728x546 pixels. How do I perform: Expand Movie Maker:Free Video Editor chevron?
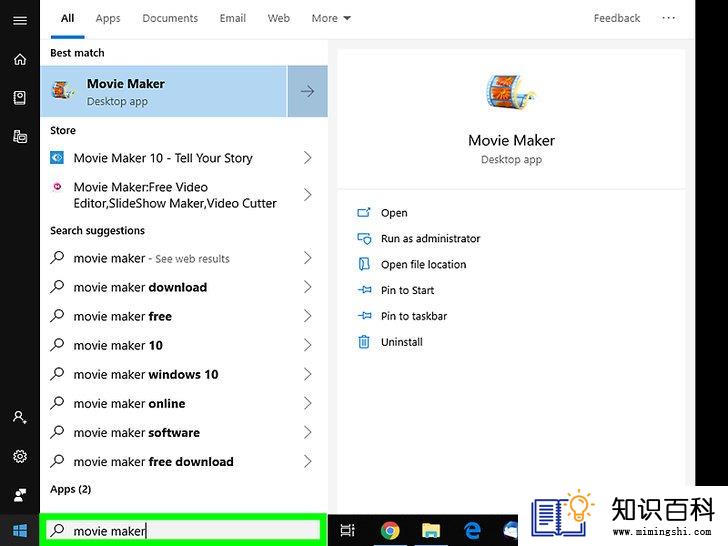(307, 195)
